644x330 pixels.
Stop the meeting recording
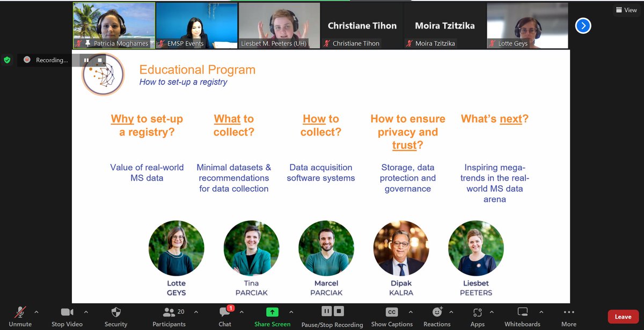[x=339, y=311]
